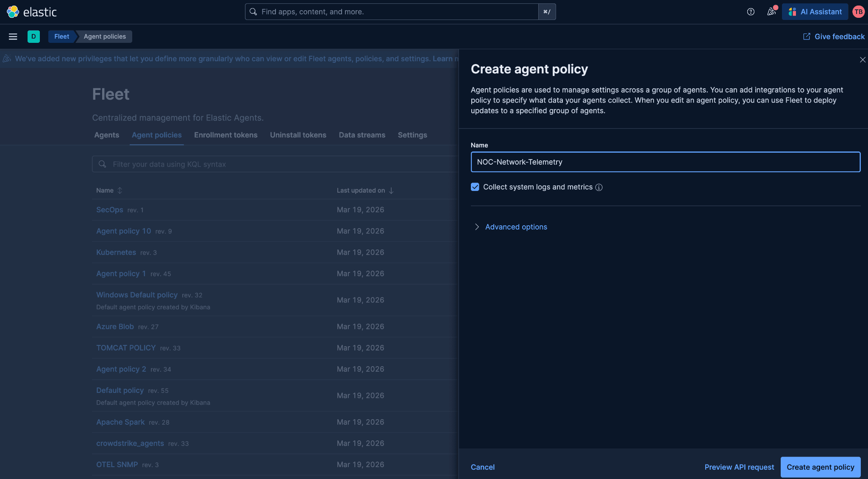Viewport: 868px width, 479px height.
Task: Open the D space selector avatar
Action: tap(33, 36)
